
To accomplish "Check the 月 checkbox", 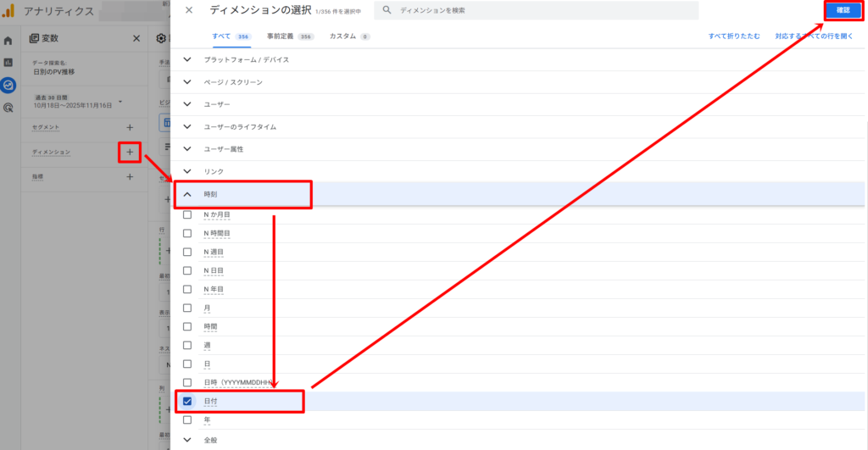I will (187, 308).
